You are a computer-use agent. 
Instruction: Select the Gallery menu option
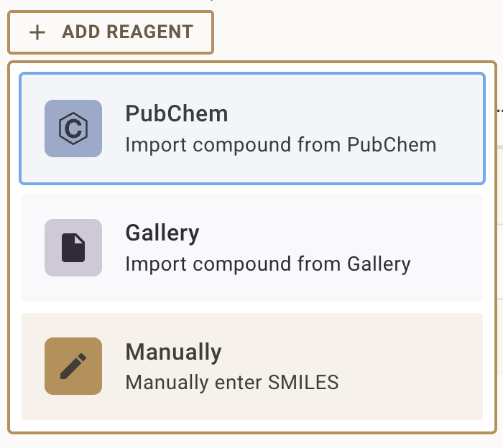pyautogui.click(x=251, y=248)
